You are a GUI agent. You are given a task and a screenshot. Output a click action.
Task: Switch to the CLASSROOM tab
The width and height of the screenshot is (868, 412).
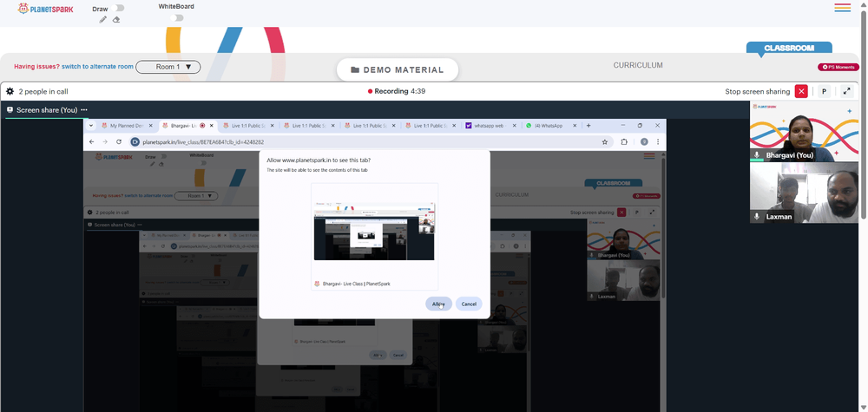pos(789,48)
